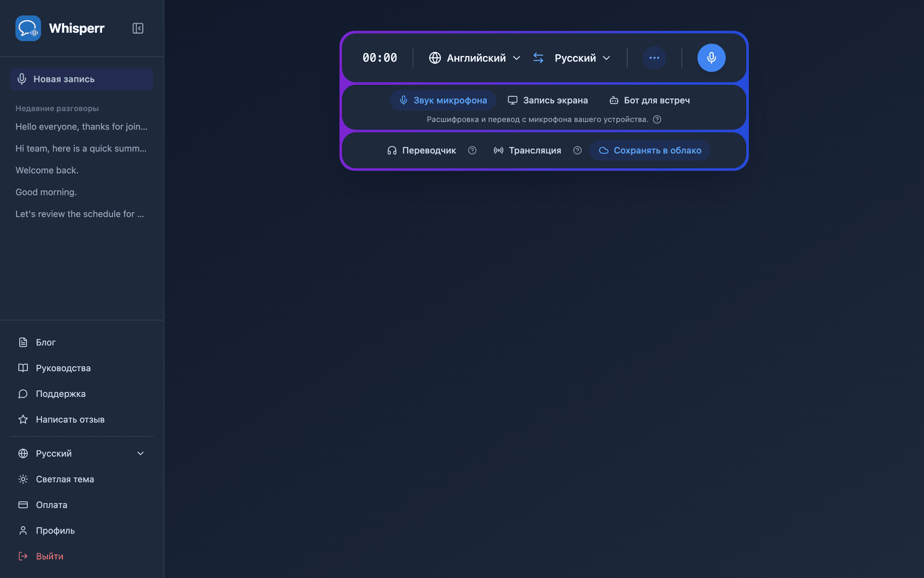924x578 pixels.
Task: Swap source and target languages
Action: (538, 58)
